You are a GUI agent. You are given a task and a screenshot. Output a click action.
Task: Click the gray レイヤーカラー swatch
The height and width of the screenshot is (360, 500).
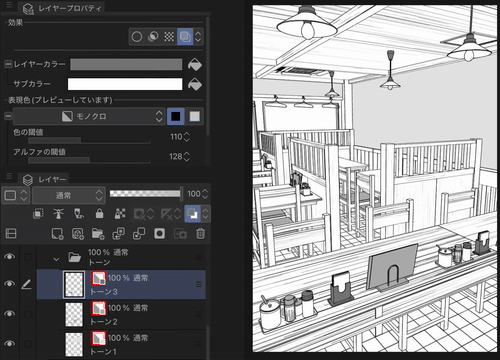pyautogui.click(x=126, y=65)
